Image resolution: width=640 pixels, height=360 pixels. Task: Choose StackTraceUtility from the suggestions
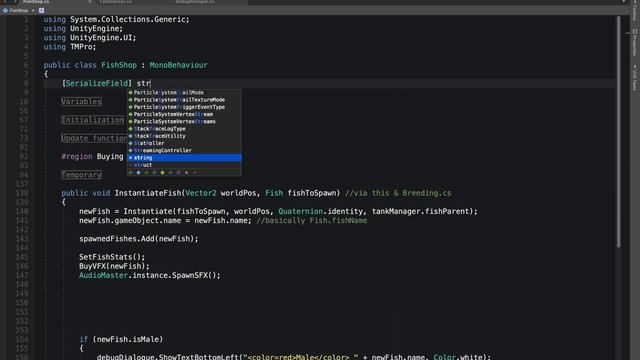(x=184, y=136)
